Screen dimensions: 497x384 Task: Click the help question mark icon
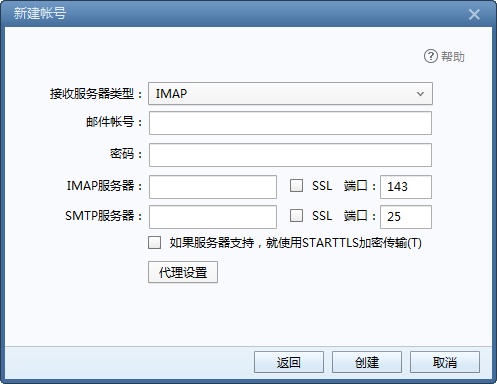tap(431, 56)
